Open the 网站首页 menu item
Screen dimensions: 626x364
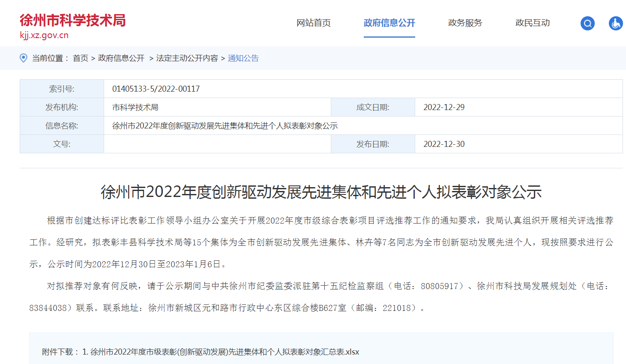point(314,23)
